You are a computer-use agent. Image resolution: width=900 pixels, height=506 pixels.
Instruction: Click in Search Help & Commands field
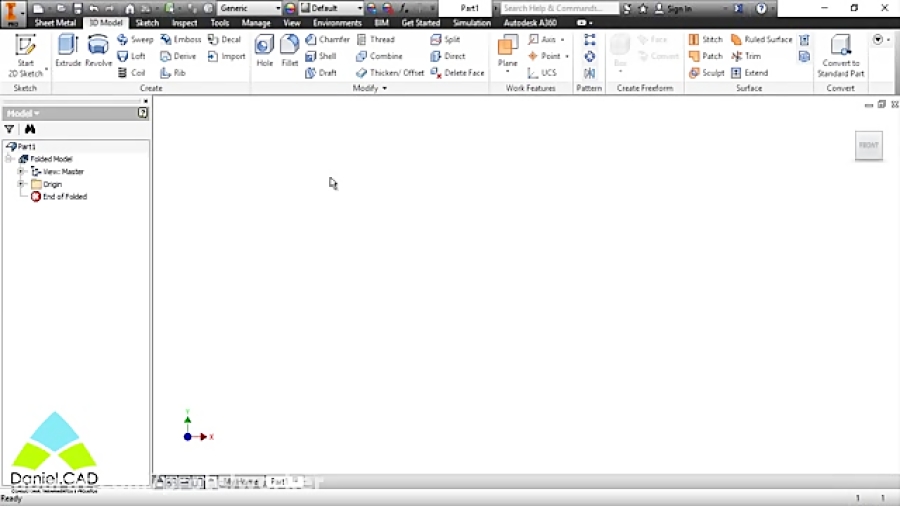pyautogui.click(x=560, y=8)
